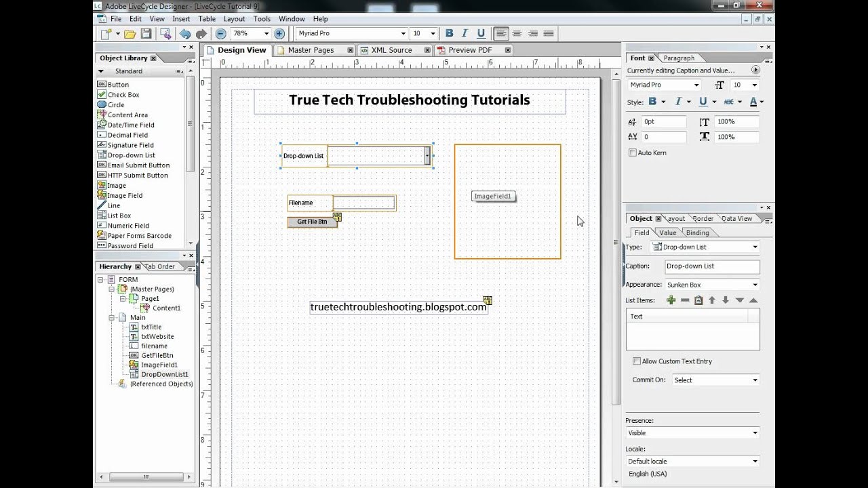Click the paste list items clipboard icon
This screenshot has width=868, height=488.
pyautogui.click(x=698, y=300)
